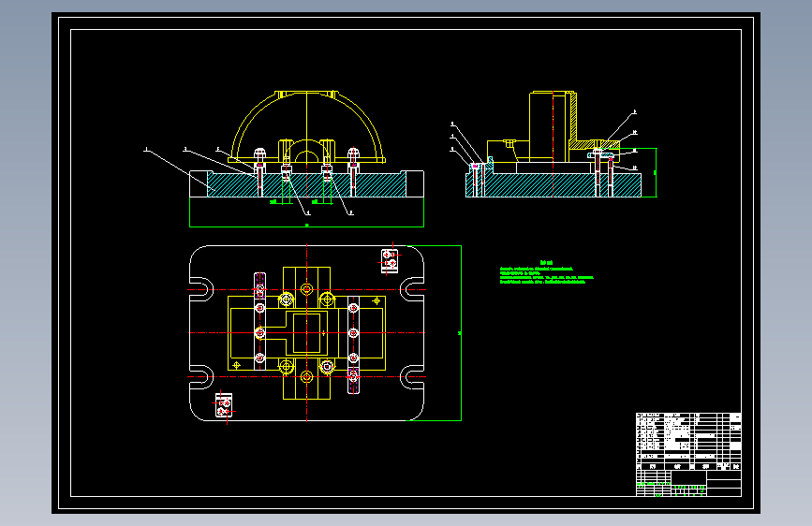Select the side section view yellow tall block
The image size is (812, 526).
tap(553, 125)
